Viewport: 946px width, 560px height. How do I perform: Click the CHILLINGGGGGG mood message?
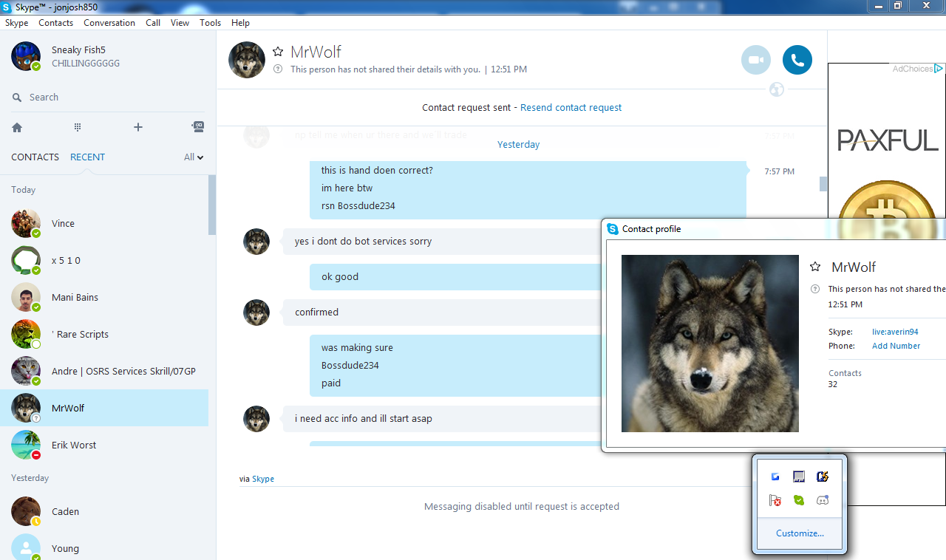[x=86, y=64]
